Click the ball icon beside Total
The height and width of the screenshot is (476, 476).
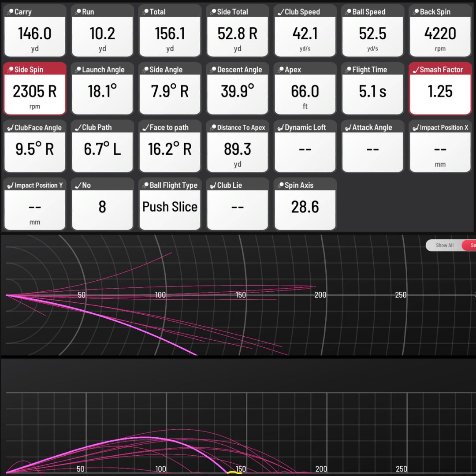[x=145, y=12]
